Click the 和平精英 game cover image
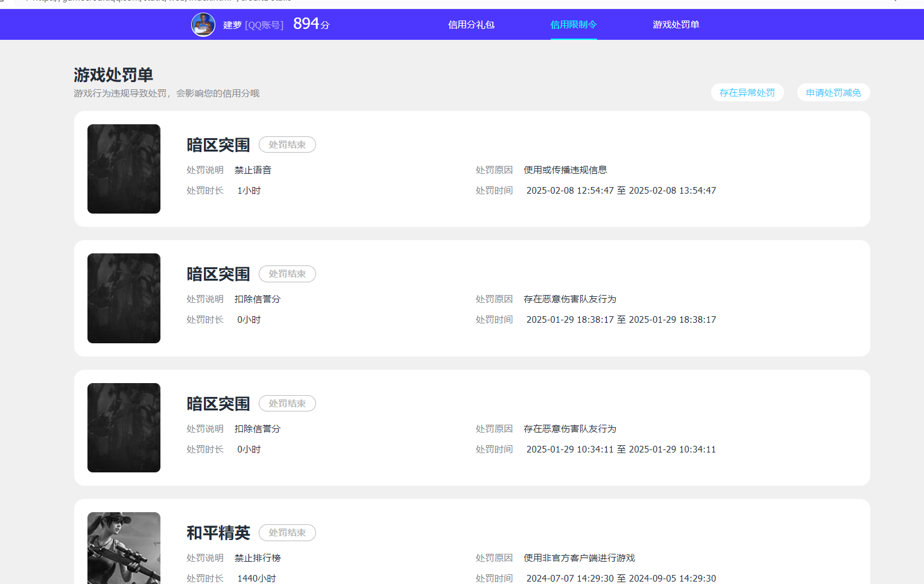This screenshot has width=924, height=584. click(124, 548)
